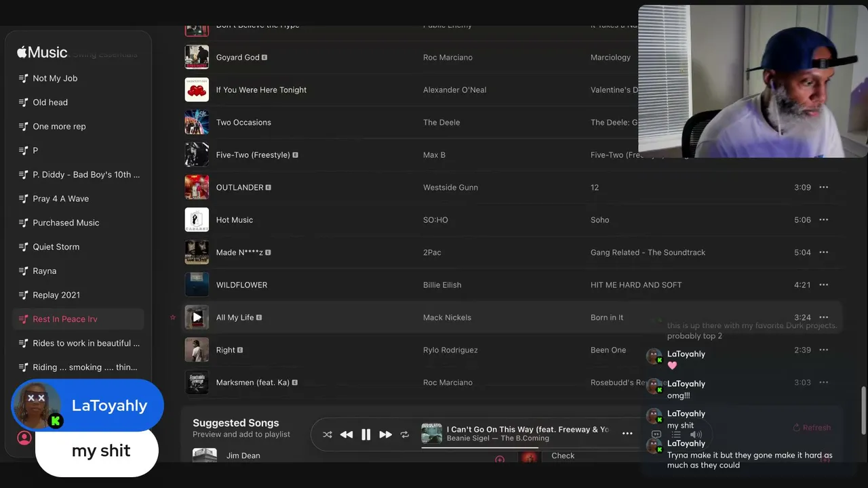Open artist The Deele
868x488 pixels.
pos(441,122)
